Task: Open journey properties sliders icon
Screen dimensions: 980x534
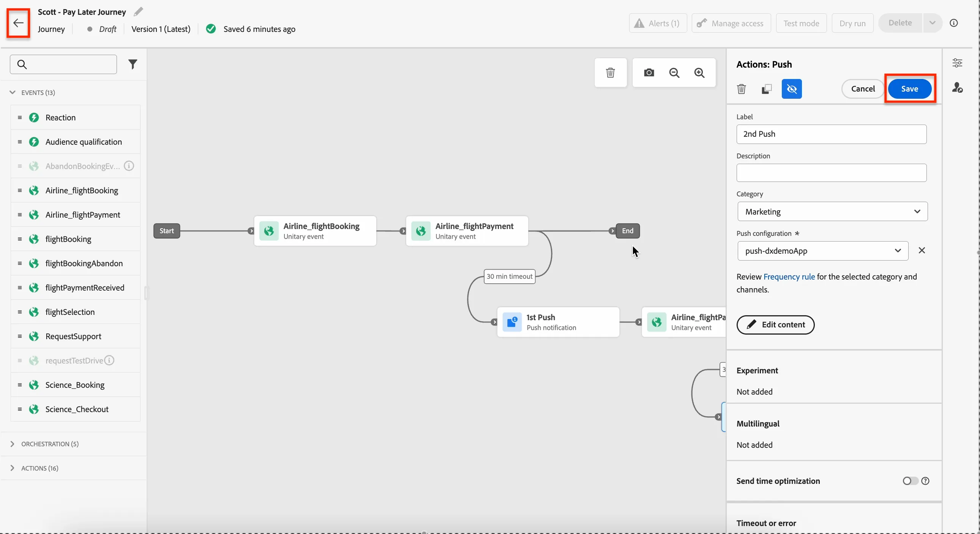Action: (x=957, y=63)
